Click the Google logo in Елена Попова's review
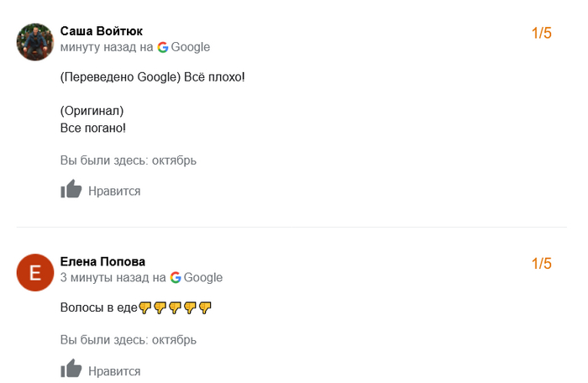 176,277
